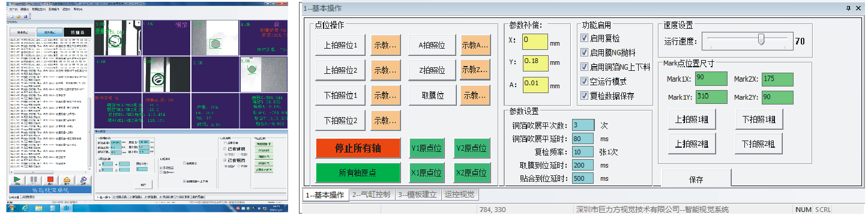Screen dimensions: 868x218
Task: Click the 保存 button
Action: tap(696, 179)
